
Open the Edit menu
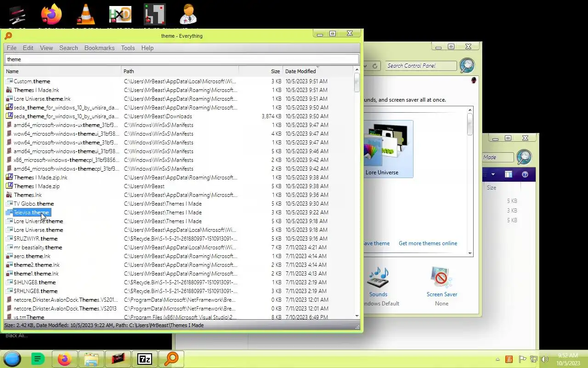point(28,48)
